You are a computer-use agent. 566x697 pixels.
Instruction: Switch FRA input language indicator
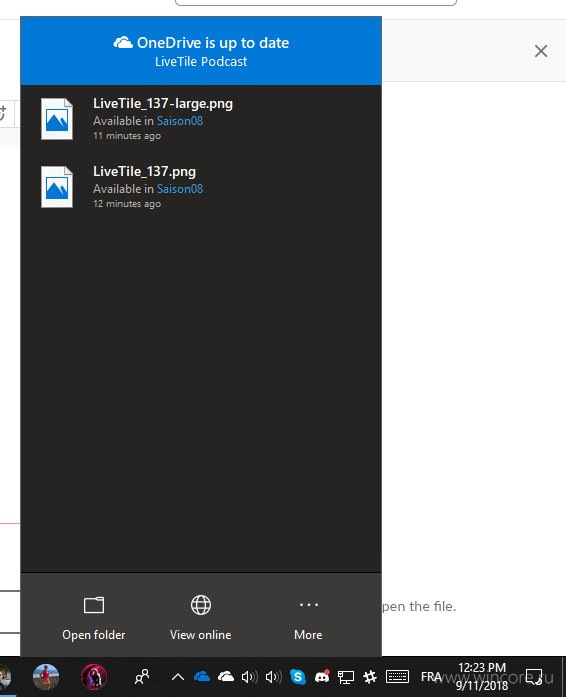click(431, 677)
